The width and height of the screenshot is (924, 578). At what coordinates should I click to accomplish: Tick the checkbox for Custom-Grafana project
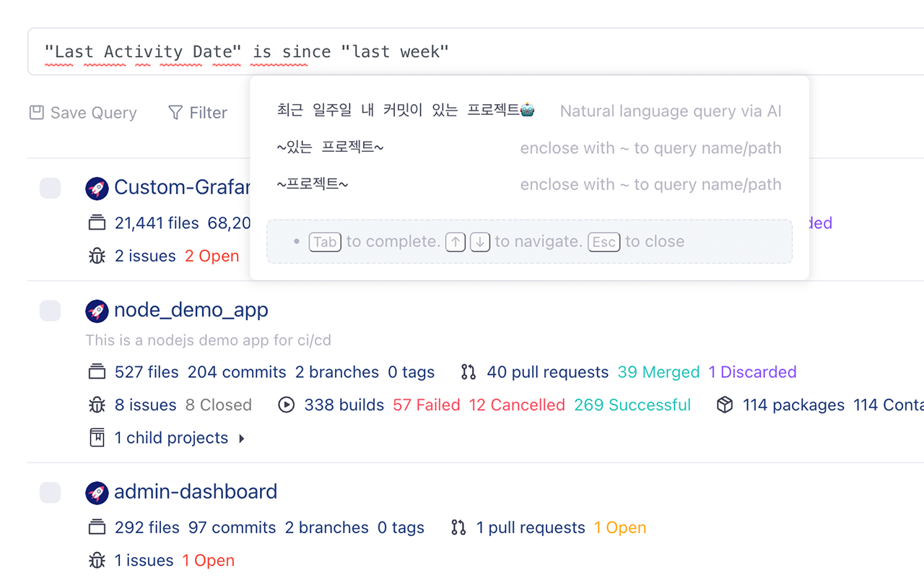tap(50, 188)
